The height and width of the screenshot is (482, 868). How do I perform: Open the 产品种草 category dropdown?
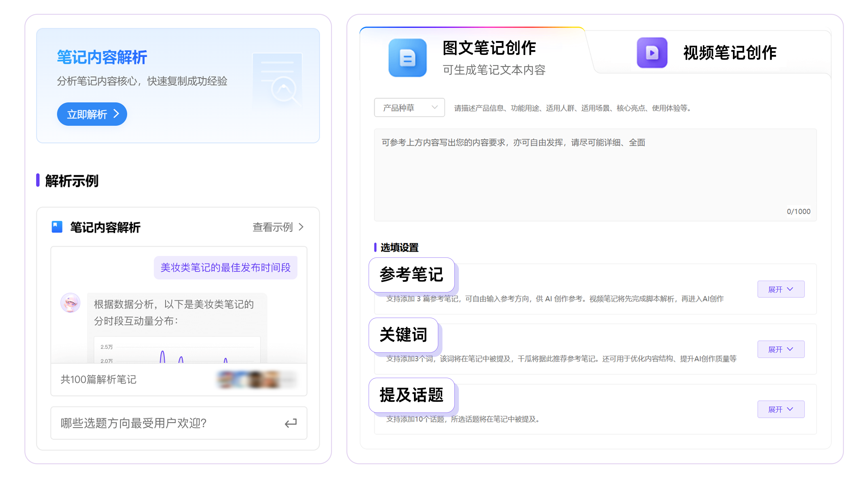tap(409, 108)
